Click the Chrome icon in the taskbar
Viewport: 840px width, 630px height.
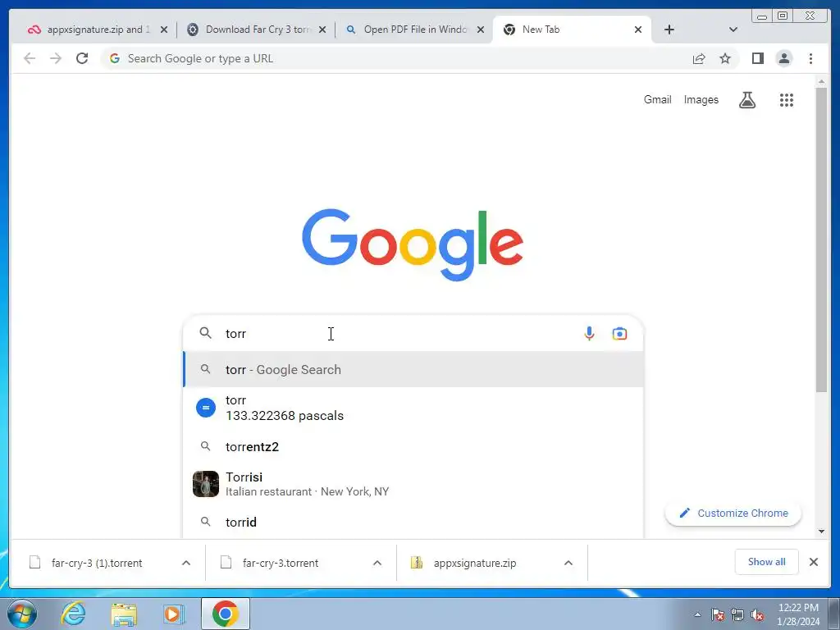coord(225,614)
